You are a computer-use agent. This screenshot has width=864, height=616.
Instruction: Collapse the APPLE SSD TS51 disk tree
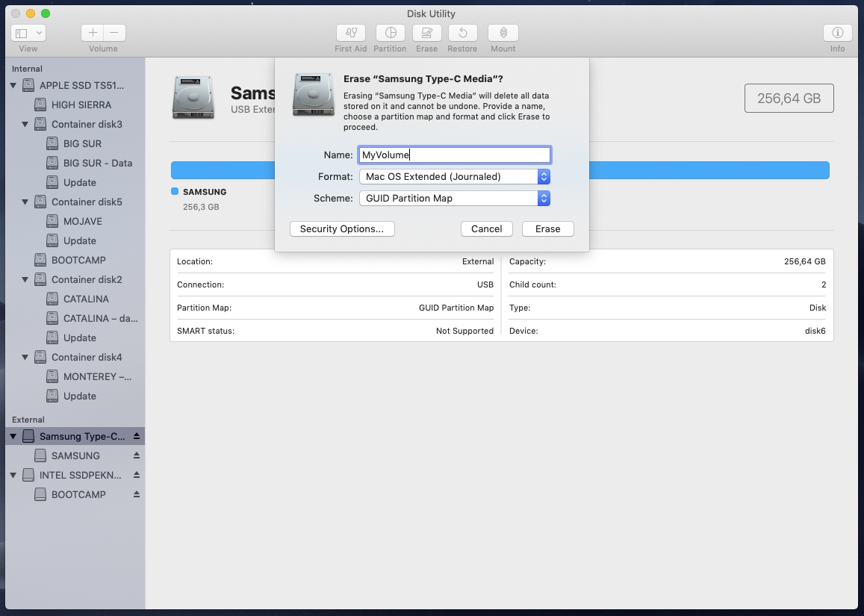[x=13, y=85]
